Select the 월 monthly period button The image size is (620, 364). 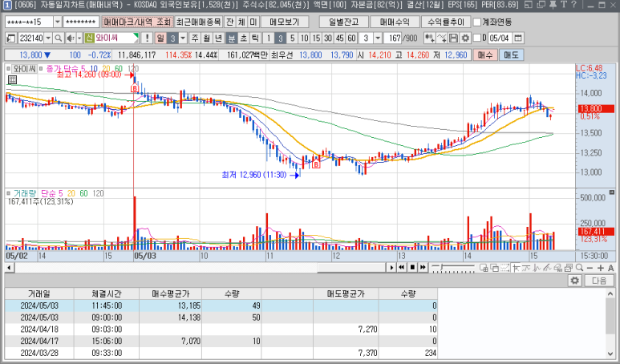[207, 38]
